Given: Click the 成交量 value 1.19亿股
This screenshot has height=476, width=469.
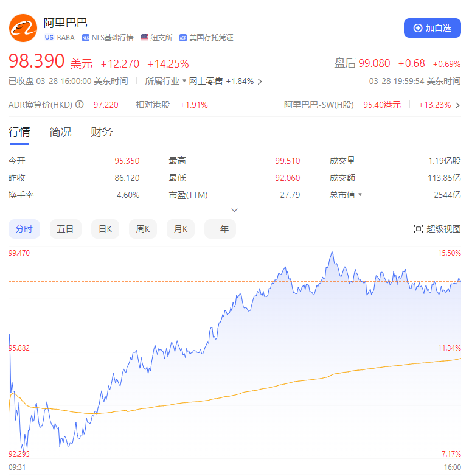Looking at the screenshot, I should point(445,161).
